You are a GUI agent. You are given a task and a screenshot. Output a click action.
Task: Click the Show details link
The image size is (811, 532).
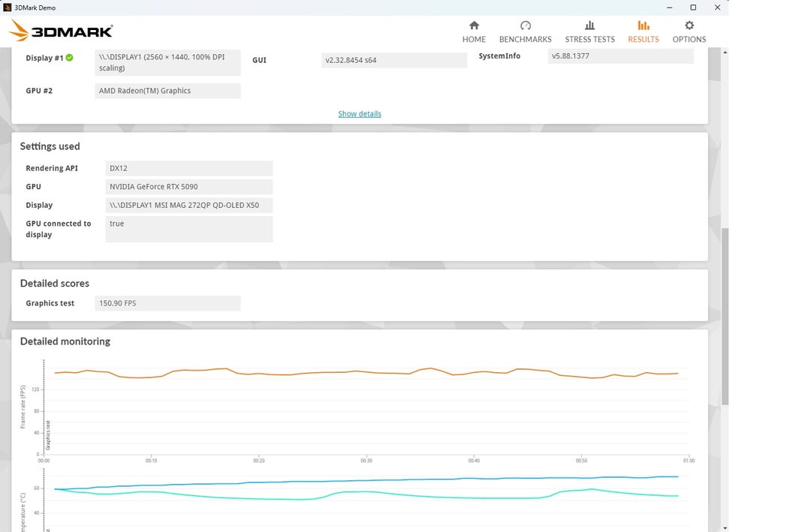tap(360, 114)
